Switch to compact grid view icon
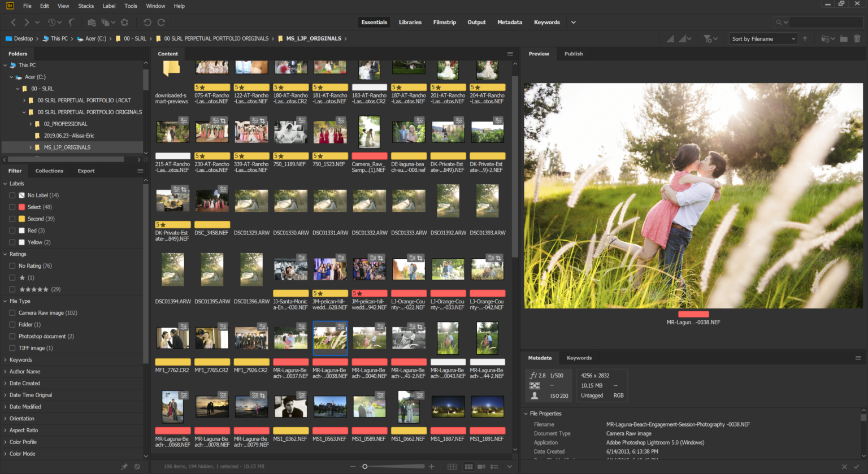 point(468,466)
